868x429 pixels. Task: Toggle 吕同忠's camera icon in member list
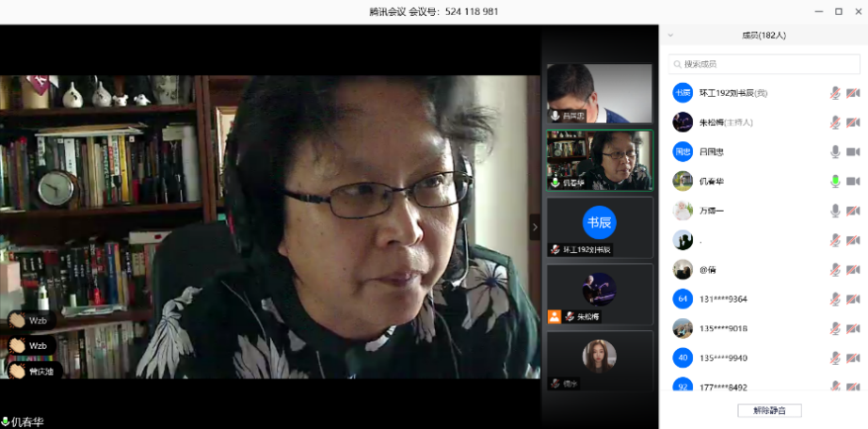click(853, 151)
